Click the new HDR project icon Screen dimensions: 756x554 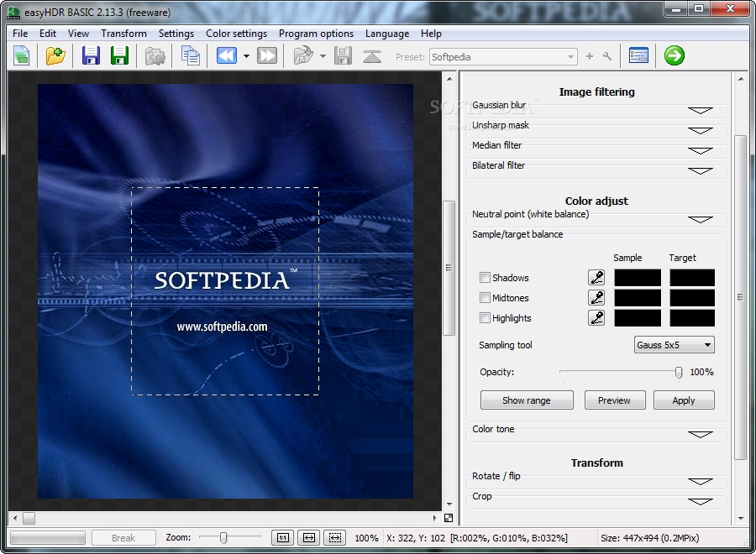pos(22,56)
